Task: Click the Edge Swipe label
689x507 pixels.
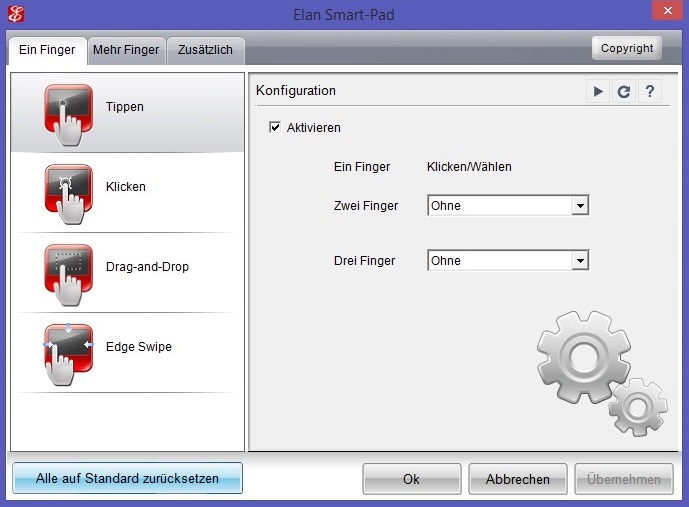Action: pyautogui.click(x=139, y=347)
